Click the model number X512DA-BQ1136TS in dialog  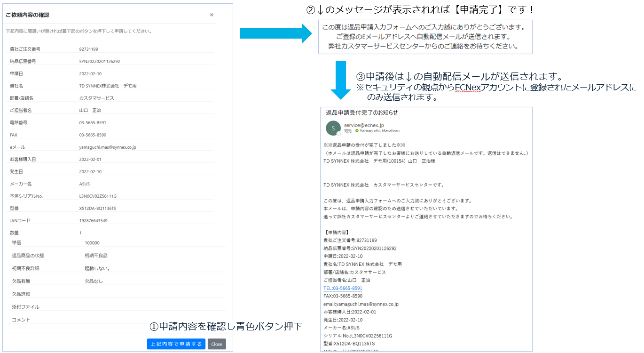coord(98,208)
